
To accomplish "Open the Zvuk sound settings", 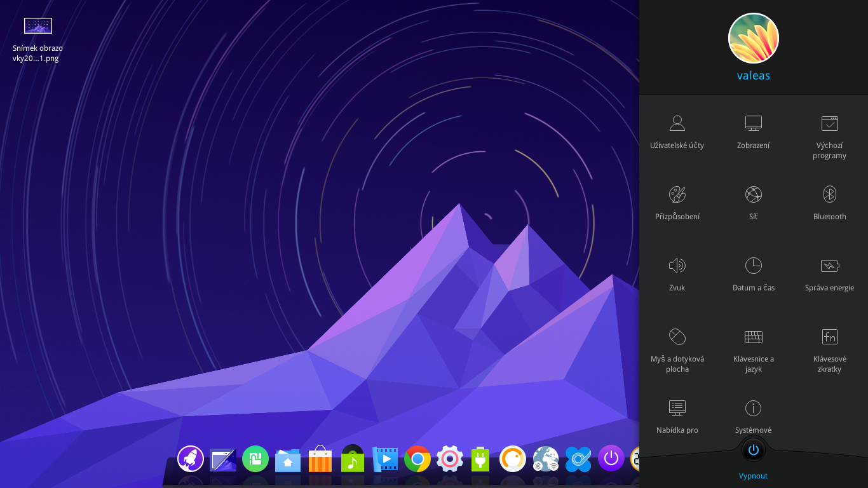I will tap(677, 274).
